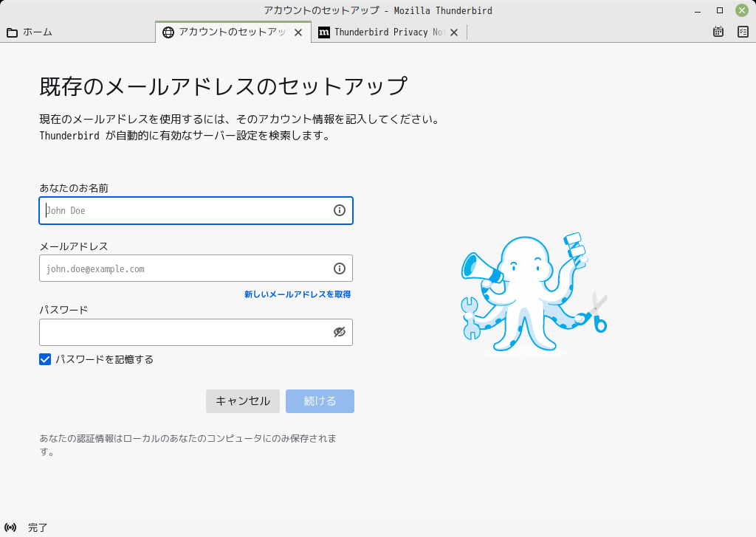This screenshot has height=537, width=756.
Task: Click the 既存のメールアドレスのセットアップ heading
Action: (224, 86)
